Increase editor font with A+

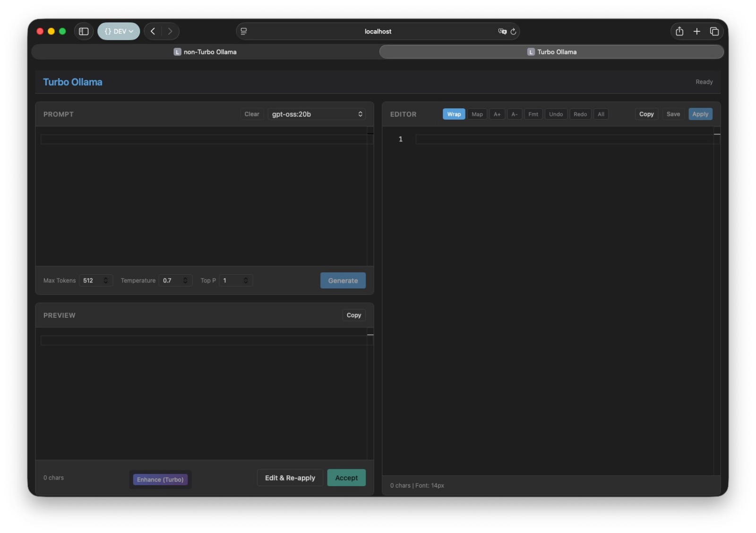tap(497, 114)
